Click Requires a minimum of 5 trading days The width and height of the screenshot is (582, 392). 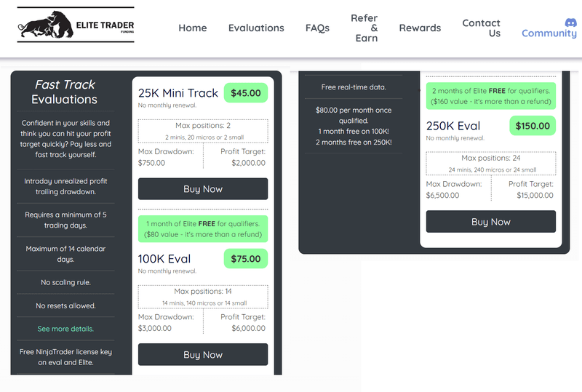pos(65,220)
